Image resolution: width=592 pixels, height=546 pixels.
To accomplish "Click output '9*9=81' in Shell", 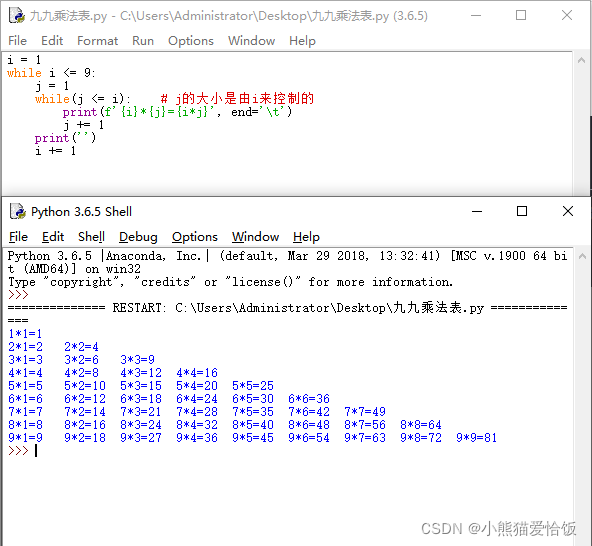I will [x=476, y=438].
